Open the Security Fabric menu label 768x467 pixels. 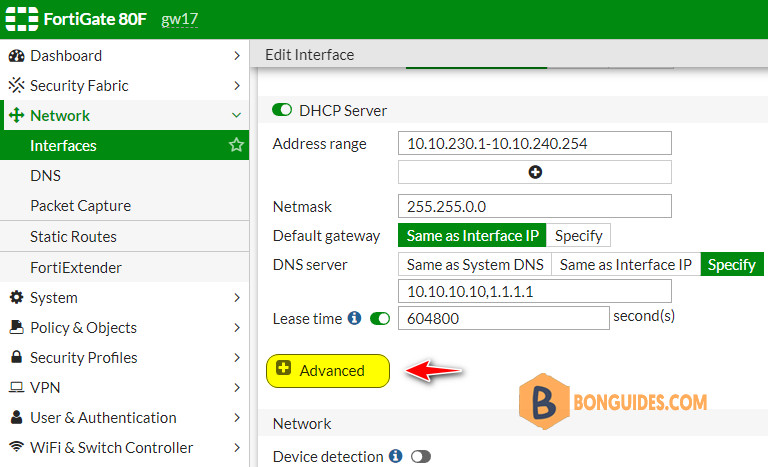[x=79, y=86]
